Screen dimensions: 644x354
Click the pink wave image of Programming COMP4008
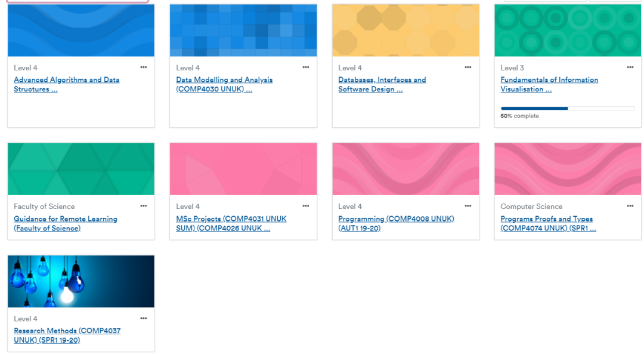tap(405, 169)
